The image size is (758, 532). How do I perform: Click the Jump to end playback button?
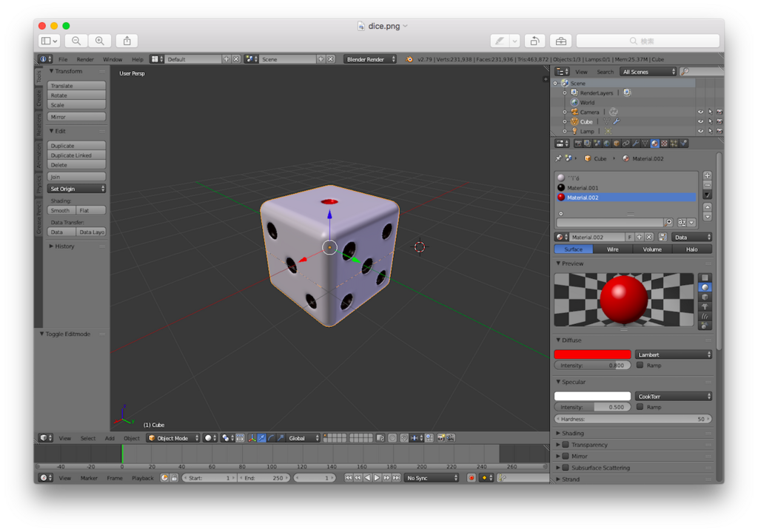[x=396, y=478]
